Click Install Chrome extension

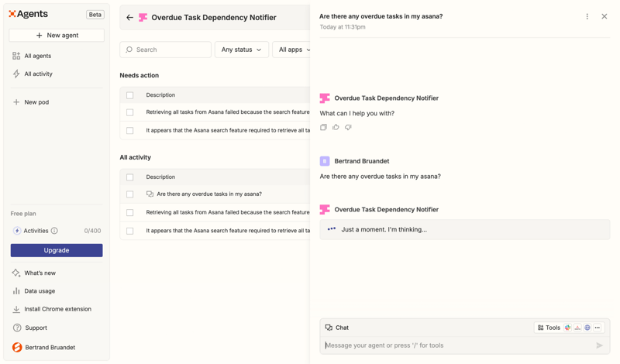tap(57, 309)
